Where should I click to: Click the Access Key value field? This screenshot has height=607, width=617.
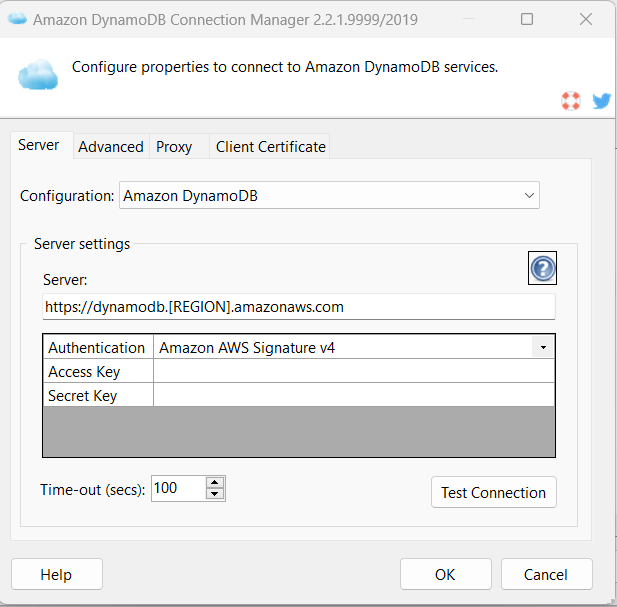pos(354,371)
